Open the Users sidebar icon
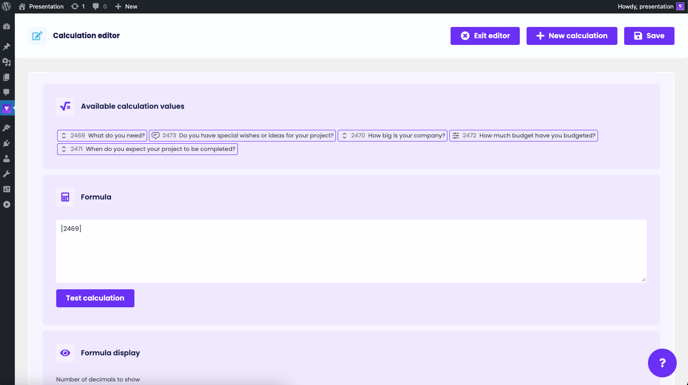688x385 pixels. (7, 158)
